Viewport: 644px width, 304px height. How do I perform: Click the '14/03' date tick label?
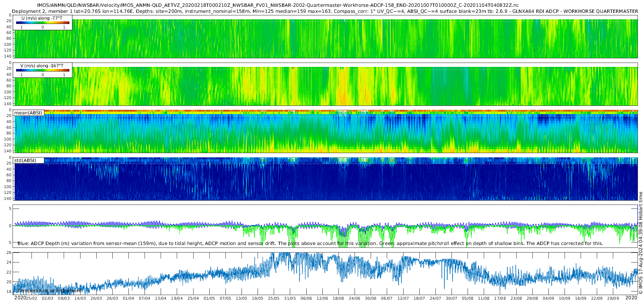(80, 298)
